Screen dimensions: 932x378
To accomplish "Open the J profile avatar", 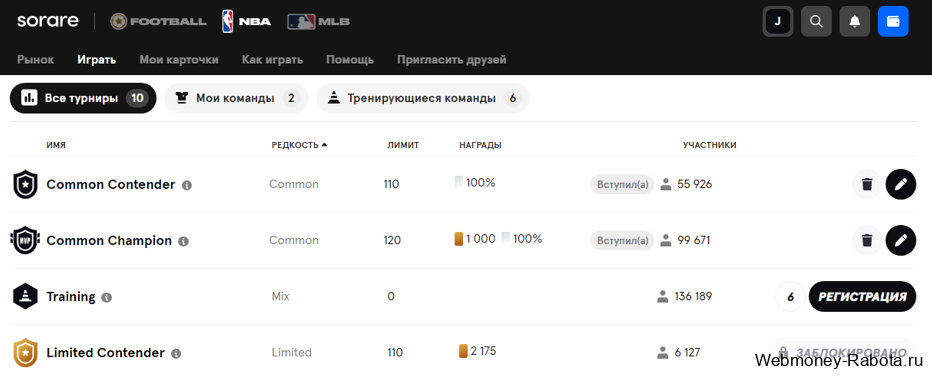I will (x=777, y=21).
